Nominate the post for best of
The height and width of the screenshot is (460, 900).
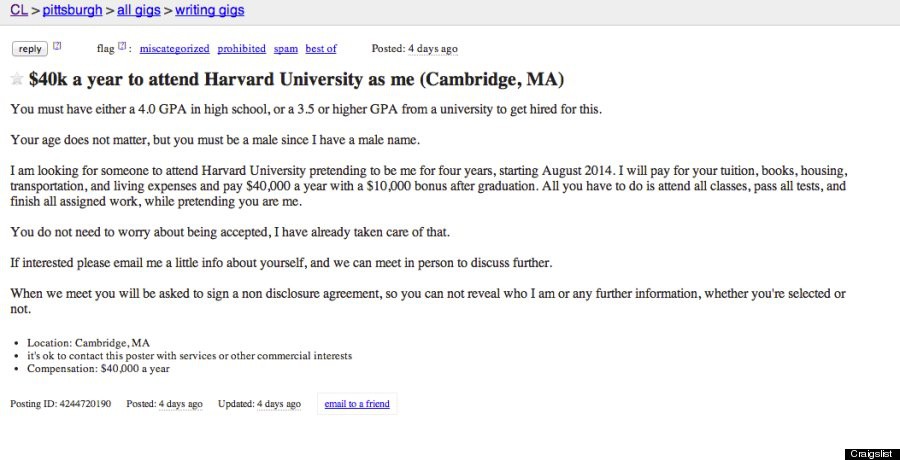pyautogui.click(x=320, y=48)
